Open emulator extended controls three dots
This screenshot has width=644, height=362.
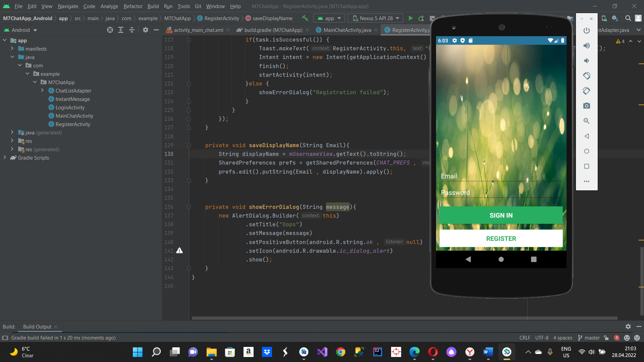click(587, 181)
